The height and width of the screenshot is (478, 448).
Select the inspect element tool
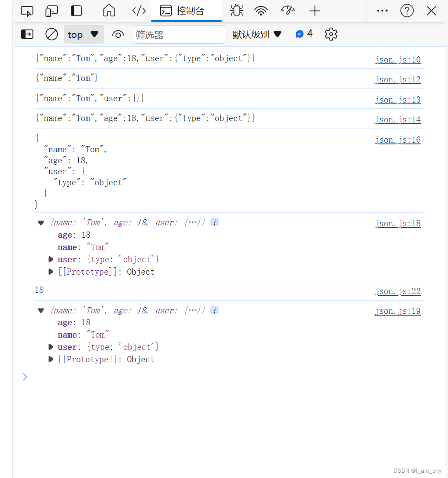tap(27, 11)
